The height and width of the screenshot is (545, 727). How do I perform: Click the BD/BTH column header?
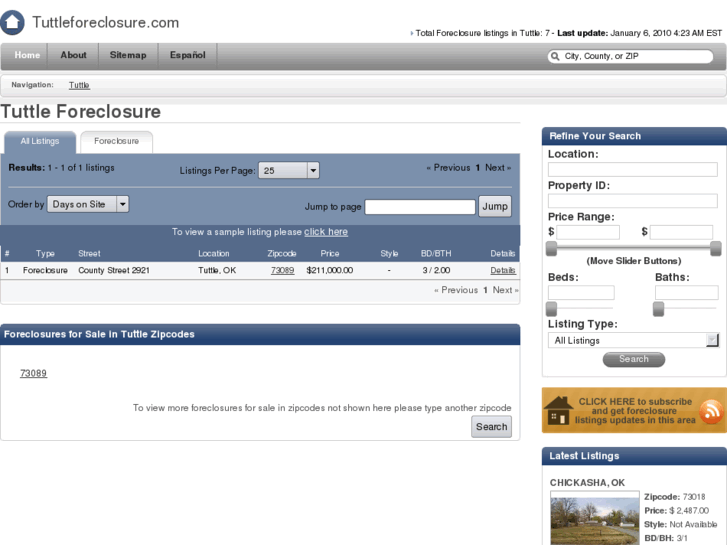[x=436, y=254]
